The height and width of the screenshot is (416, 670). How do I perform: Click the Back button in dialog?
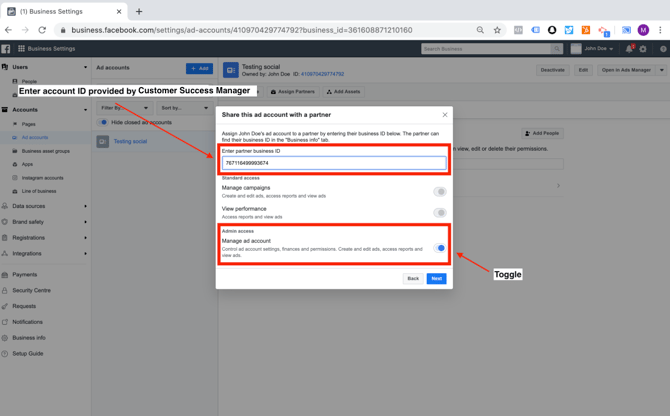413,279
